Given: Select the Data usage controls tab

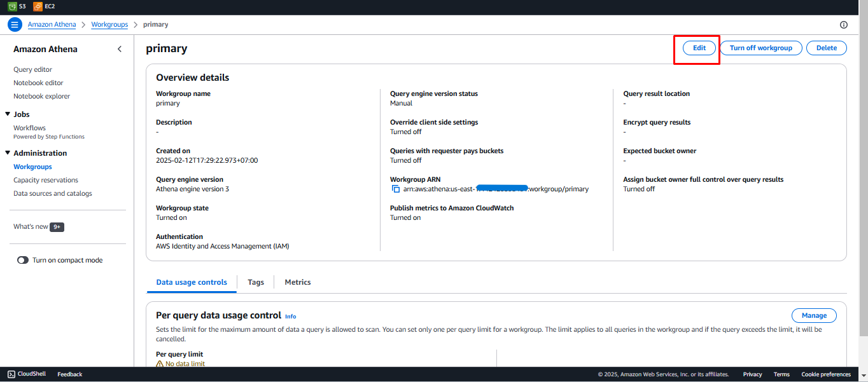Looking at the screenshot, I should [x=192, y=282].
